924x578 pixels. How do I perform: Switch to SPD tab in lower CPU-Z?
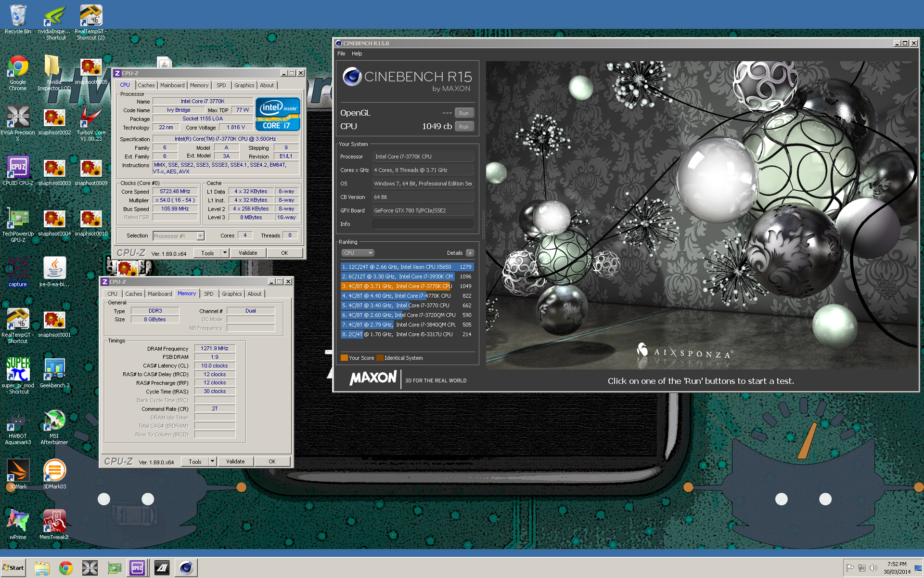pyautogui.click(x=208, y=294)
